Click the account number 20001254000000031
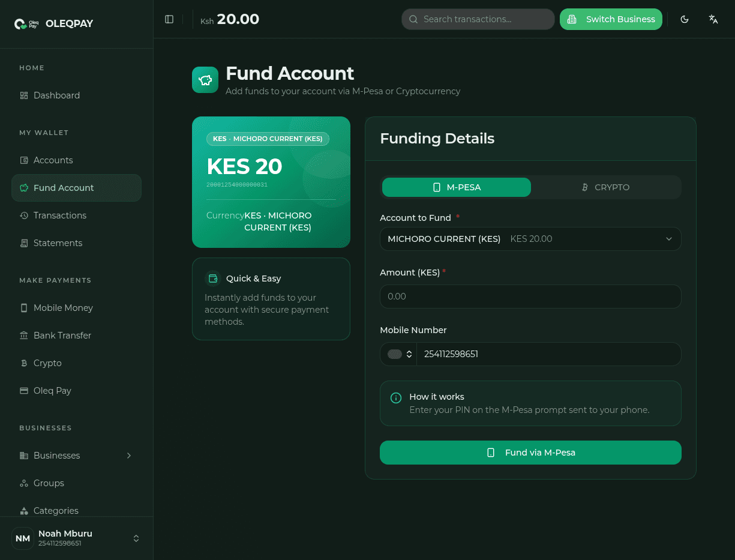 pyautogui.click(x=237, y=185)
